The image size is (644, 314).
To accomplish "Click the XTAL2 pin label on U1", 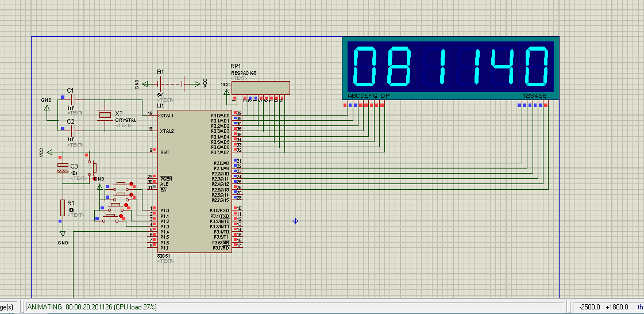I will [167, 131].
